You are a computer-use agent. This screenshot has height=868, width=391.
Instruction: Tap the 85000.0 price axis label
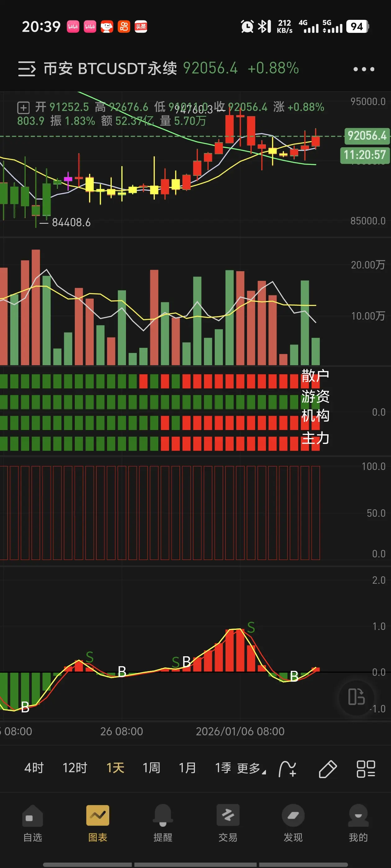point(368,221)
